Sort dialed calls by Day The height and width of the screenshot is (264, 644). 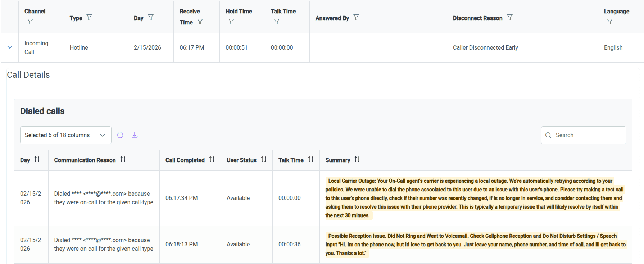coord(37,160)
